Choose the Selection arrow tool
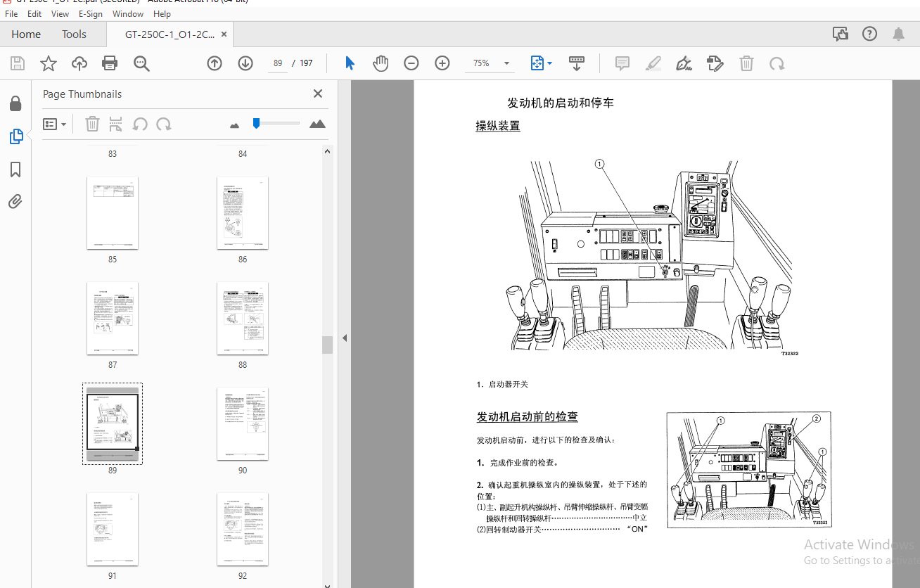 point(350,63)
